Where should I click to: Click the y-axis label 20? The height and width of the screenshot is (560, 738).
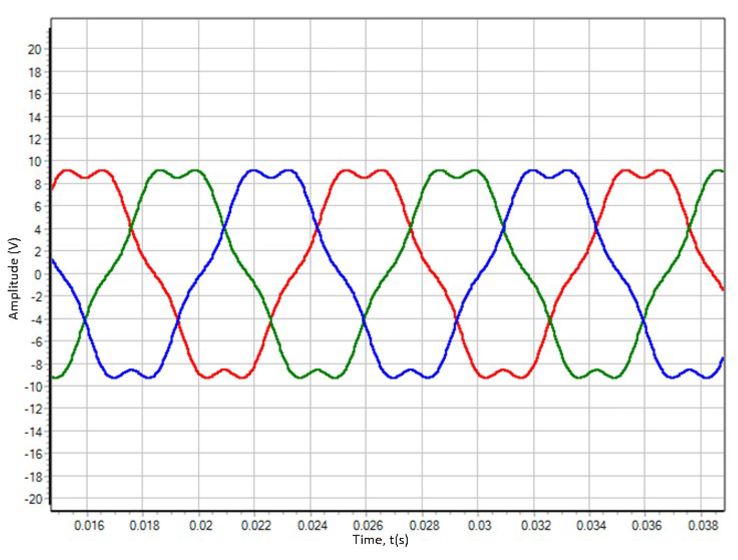coord(35,50)
